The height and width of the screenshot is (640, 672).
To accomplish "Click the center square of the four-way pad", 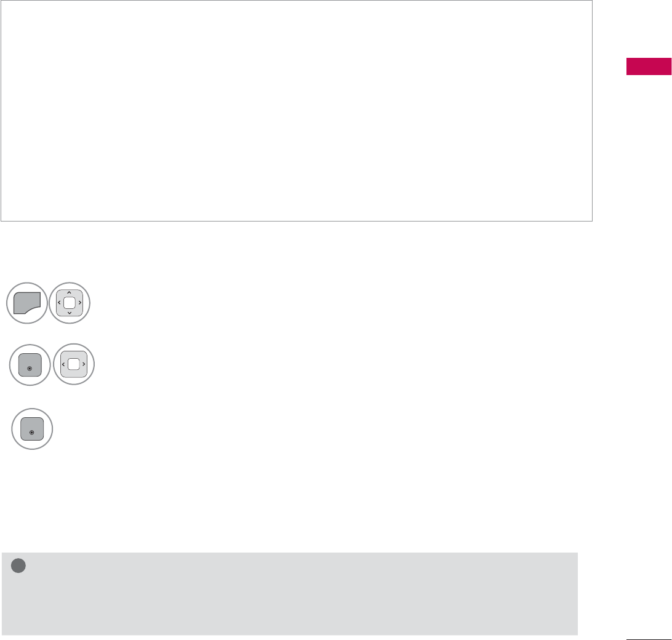I will click(70, 303).
